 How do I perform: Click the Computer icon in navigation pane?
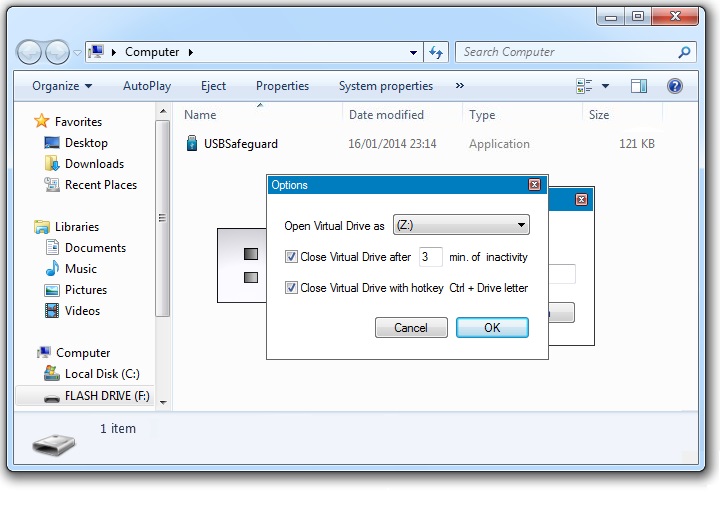(x=44, y=353)
